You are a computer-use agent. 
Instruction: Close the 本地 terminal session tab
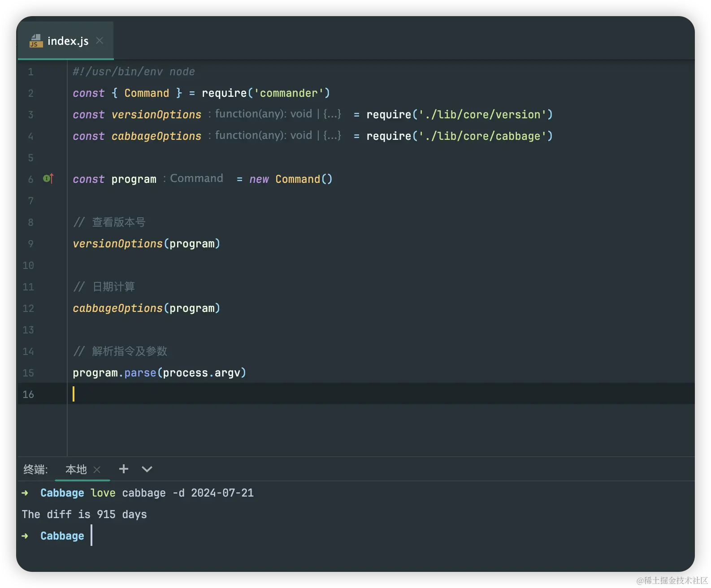[x=97, y=469]
